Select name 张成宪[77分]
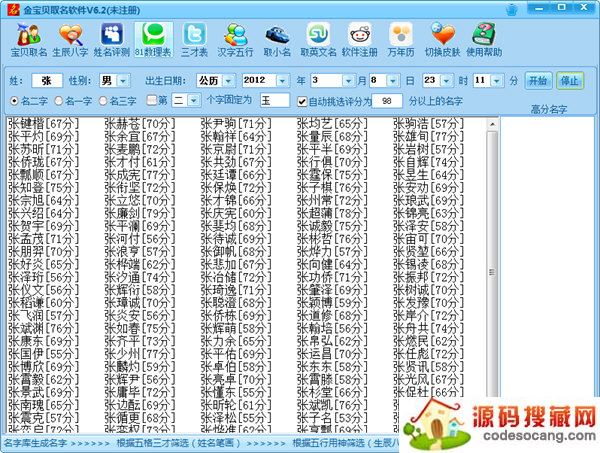 [140, 175]
